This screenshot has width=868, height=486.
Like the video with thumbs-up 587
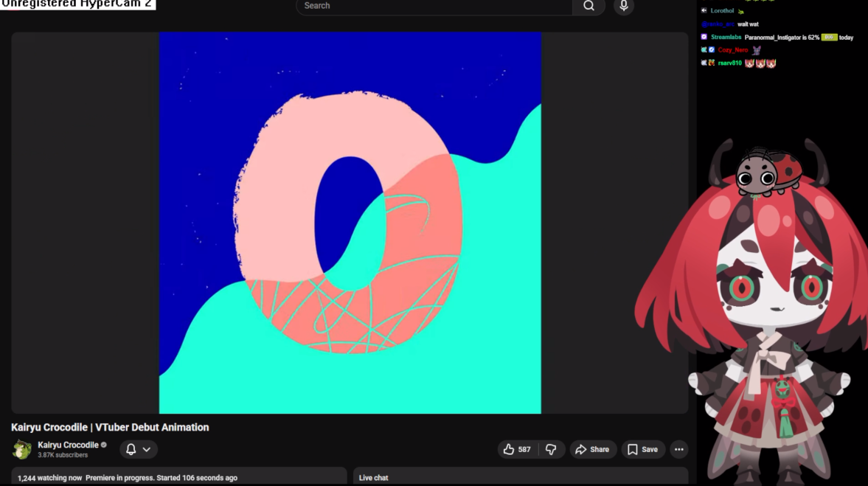[518, 449]
